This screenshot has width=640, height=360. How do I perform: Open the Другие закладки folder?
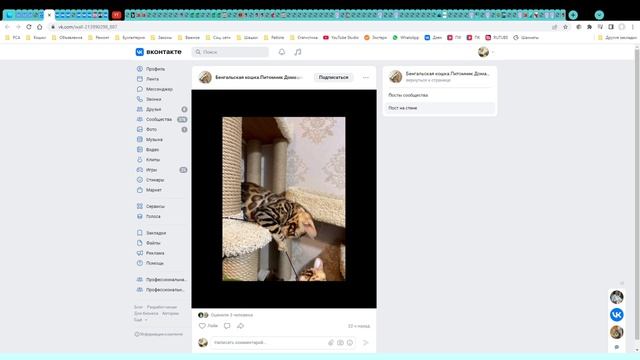[617, 38]
